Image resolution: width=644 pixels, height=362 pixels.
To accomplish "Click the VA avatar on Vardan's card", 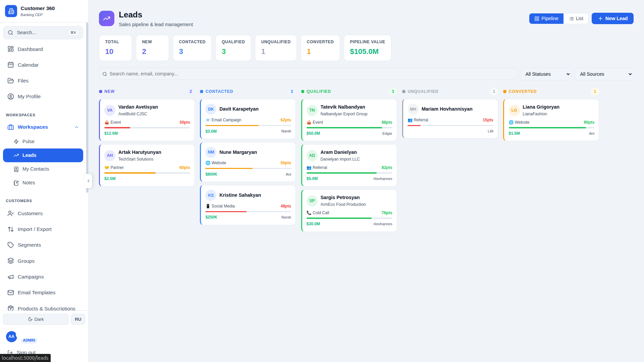I will pos(110,110).
